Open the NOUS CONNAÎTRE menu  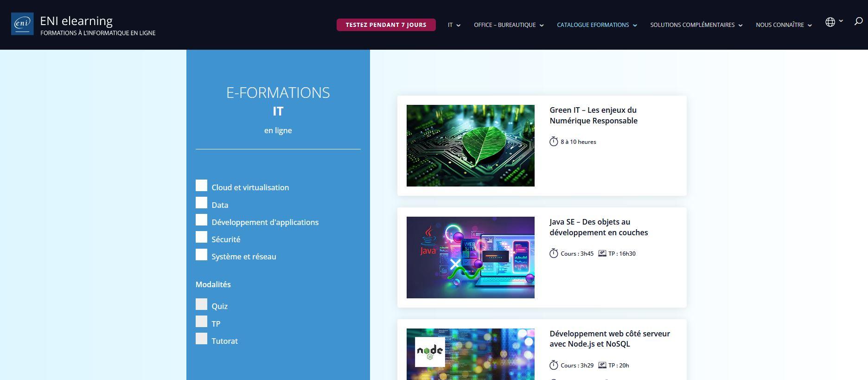(x=780, y=25)
